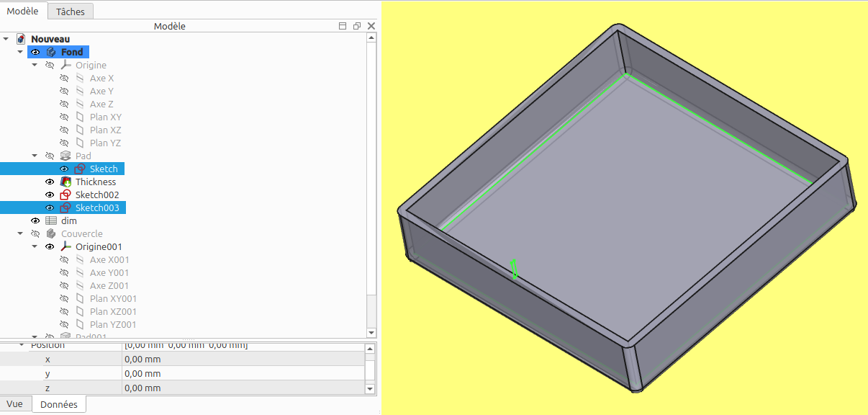This screenshot has height=415, width=868.
Task: Select the Axe Z tree item
Action: (101, 104)
